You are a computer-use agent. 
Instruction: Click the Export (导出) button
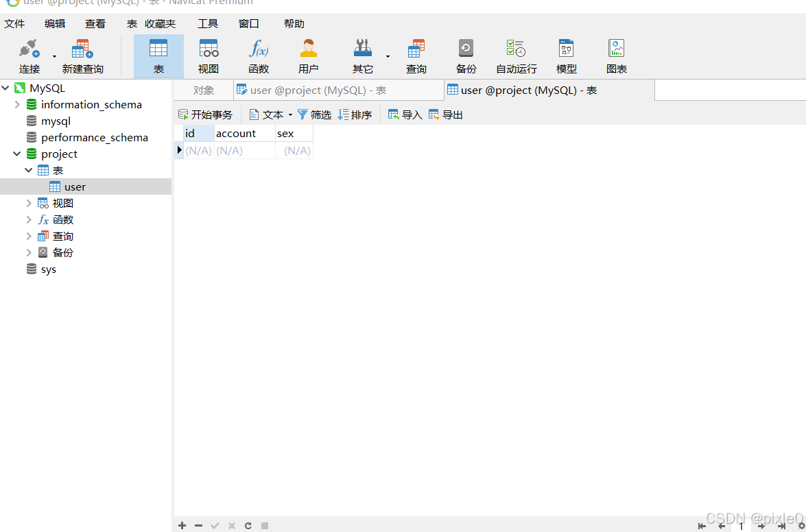coord(446,114)
